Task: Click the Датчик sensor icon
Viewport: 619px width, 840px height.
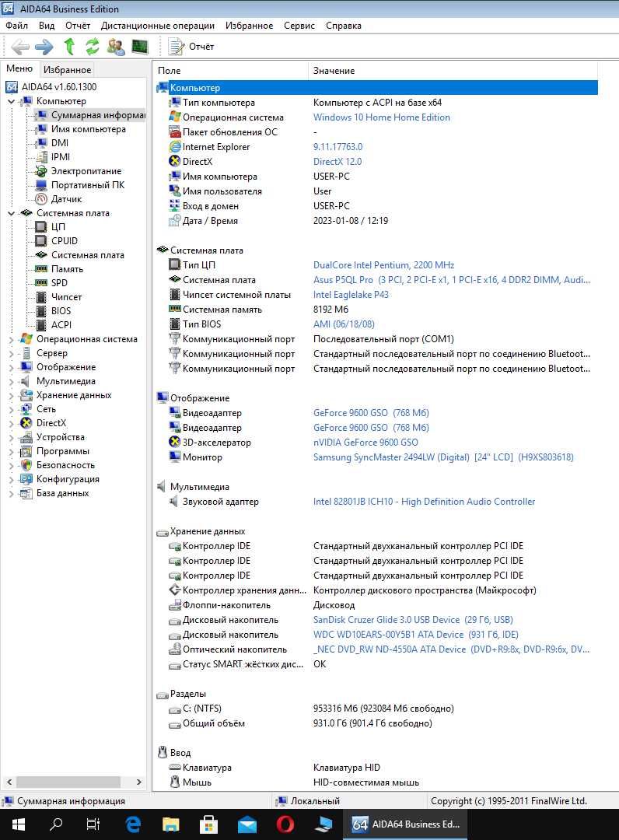Action: tap(41, 199)
